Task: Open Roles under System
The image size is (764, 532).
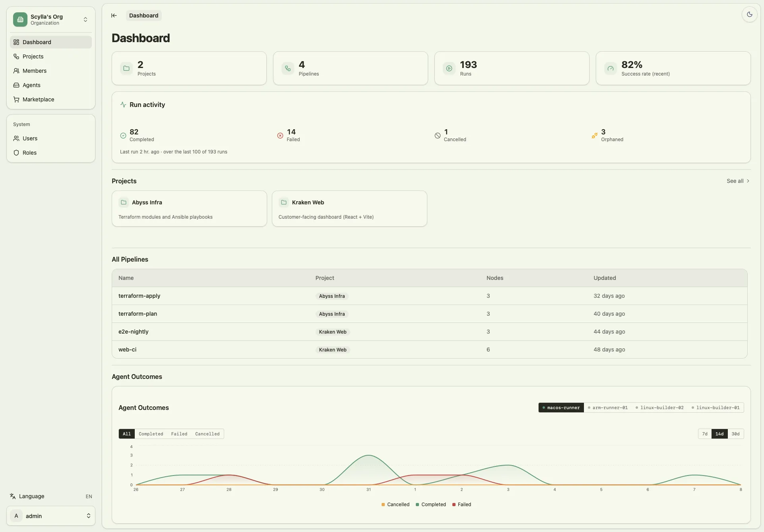Action: pyautogui.click(x=51, y=153)
